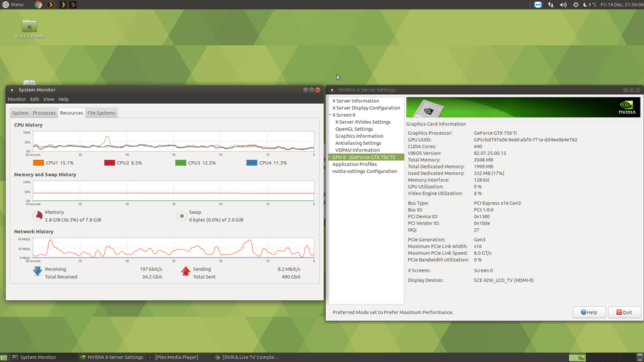Collapse the X Screen 0 tree node

pyautogui.click(x=330, y=115)
